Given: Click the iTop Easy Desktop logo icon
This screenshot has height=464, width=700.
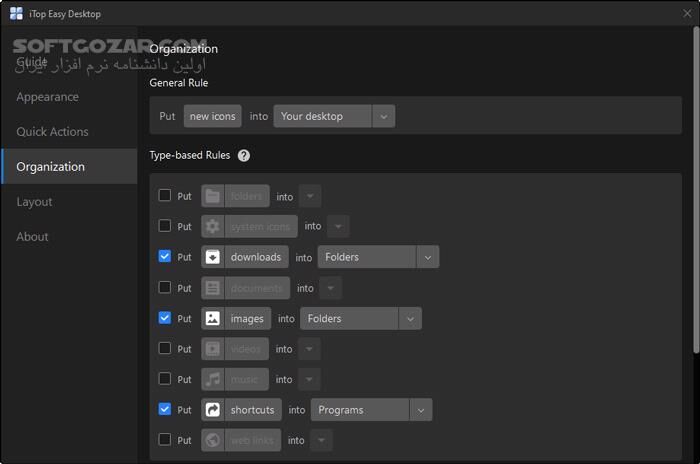Looking at the screenshot, I should pos(16,13).
